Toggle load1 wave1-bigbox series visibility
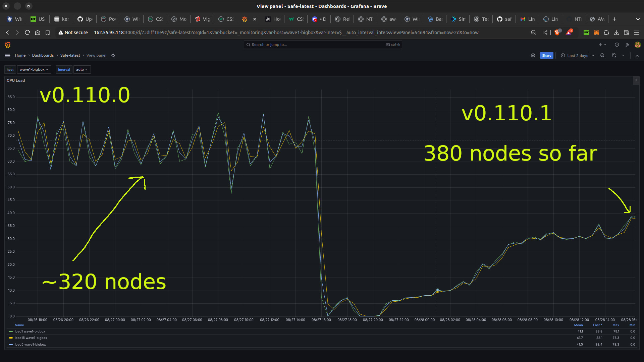The height and width of the screenshot is (362, 644). (30, 331)
